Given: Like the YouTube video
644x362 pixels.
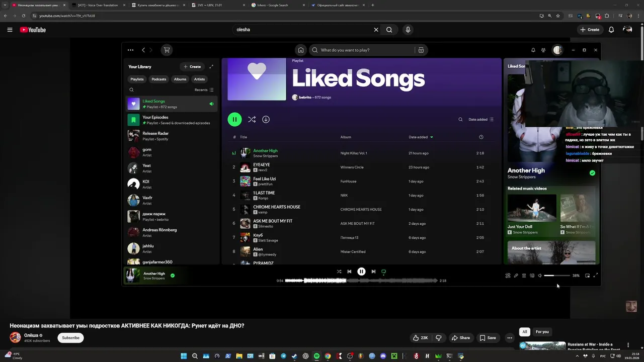Looking at the screenshot, I should click(420, 338).
